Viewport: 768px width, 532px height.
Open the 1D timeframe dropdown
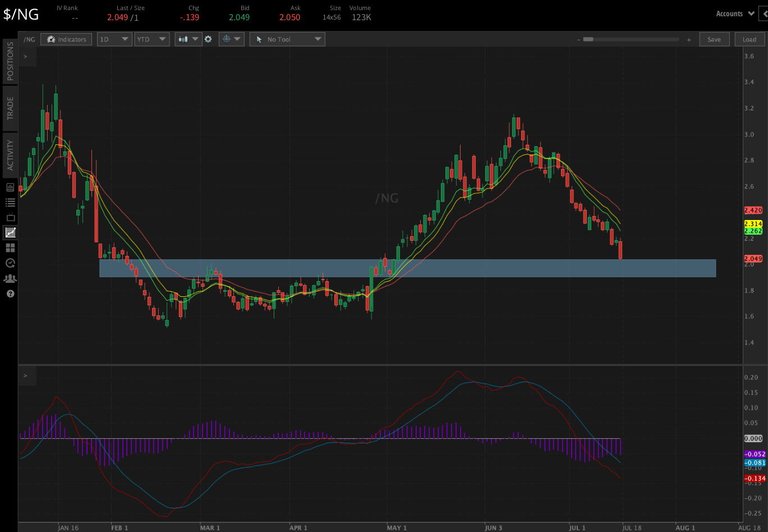pos(114,39)
